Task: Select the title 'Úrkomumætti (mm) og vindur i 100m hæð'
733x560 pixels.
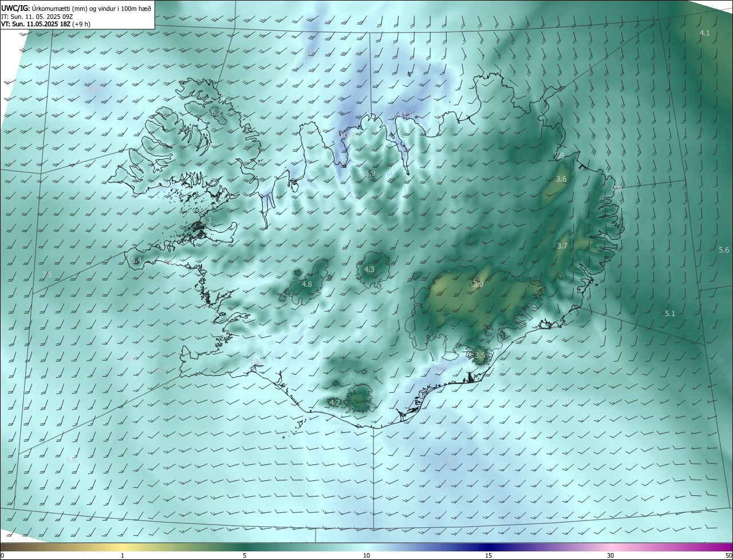Action: tap(92, 8)
